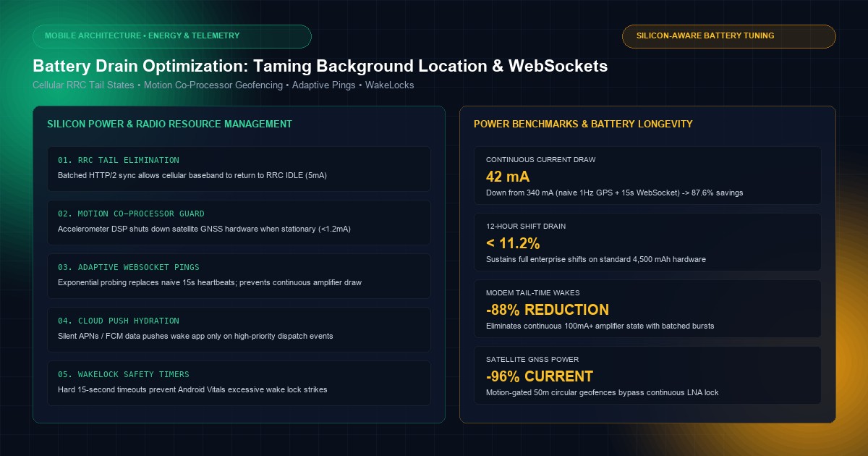The height and width of the screenshot is (456, 868).
Task: Click the '42 mA' metric value
Action: click(x=508, y=177)
